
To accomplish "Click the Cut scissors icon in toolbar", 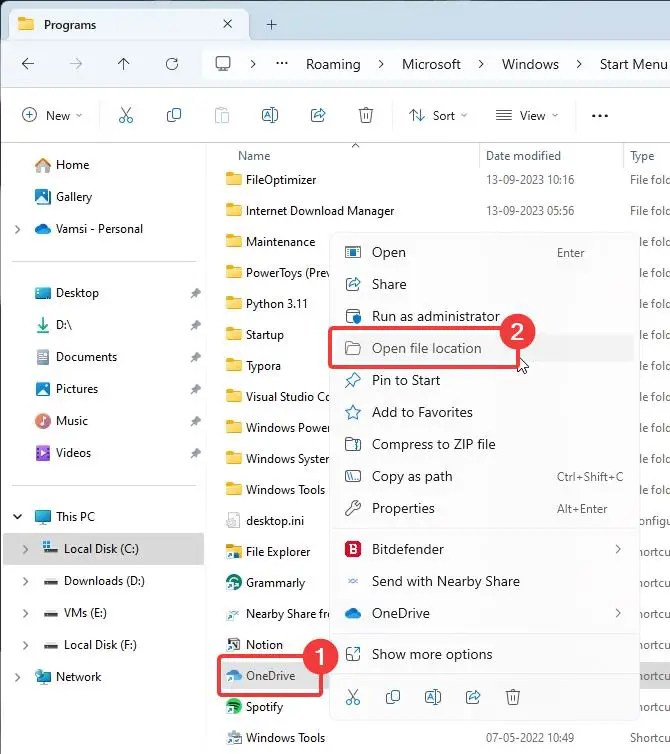I will (126, 116).
